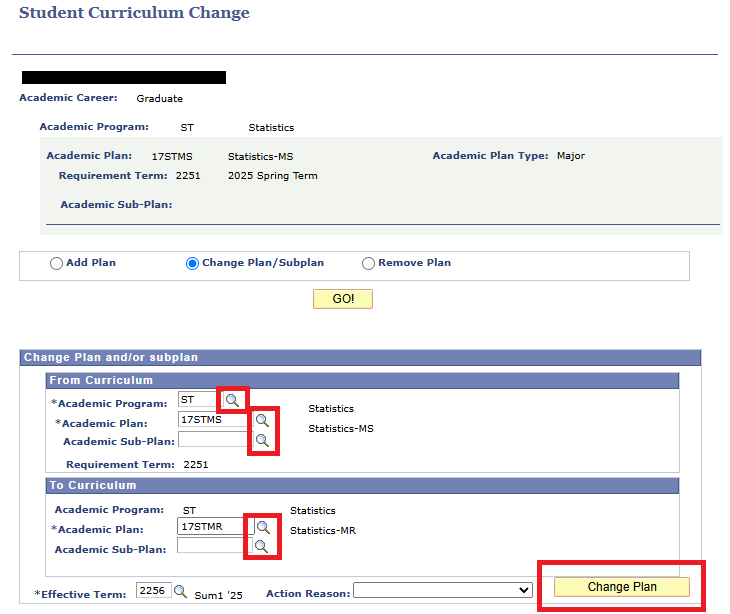Select the Remove Plan radio button

click(x=368, y=263)
